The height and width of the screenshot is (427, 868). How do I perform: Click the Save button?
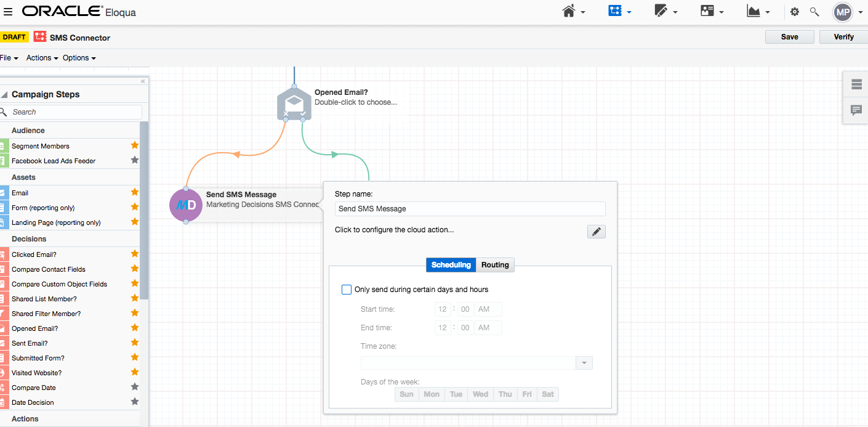click(789, 37)
